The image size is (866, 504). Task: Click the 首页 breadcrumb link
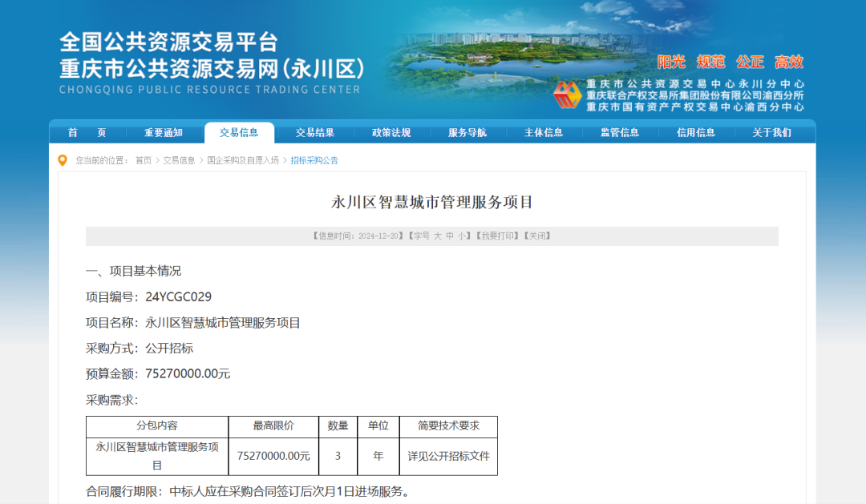(143, 160)
